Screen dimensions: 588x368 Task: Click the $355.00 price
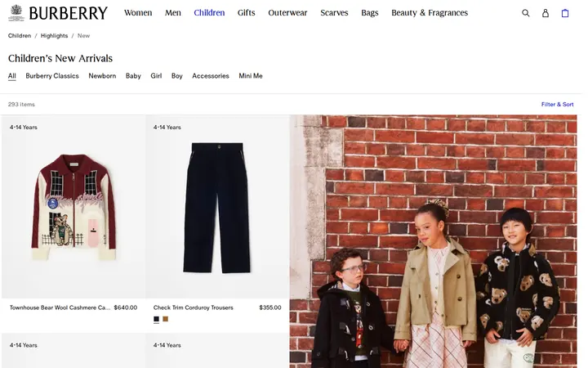270,307
